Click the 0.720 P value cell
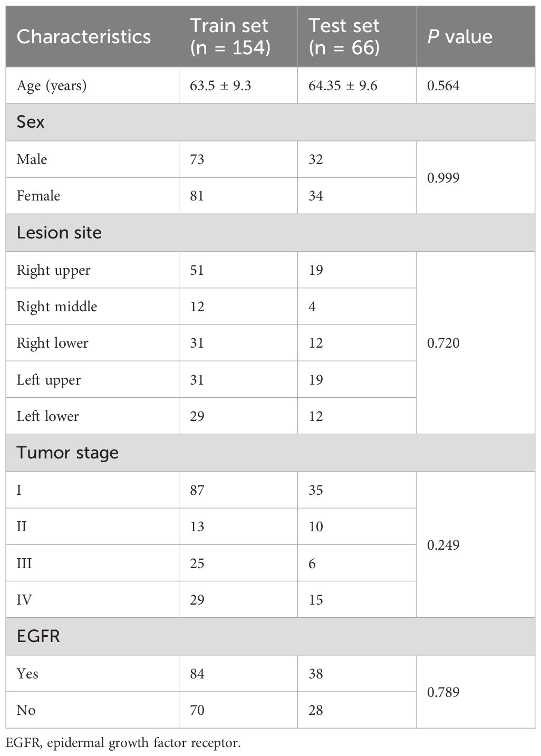 coord(443,343)
